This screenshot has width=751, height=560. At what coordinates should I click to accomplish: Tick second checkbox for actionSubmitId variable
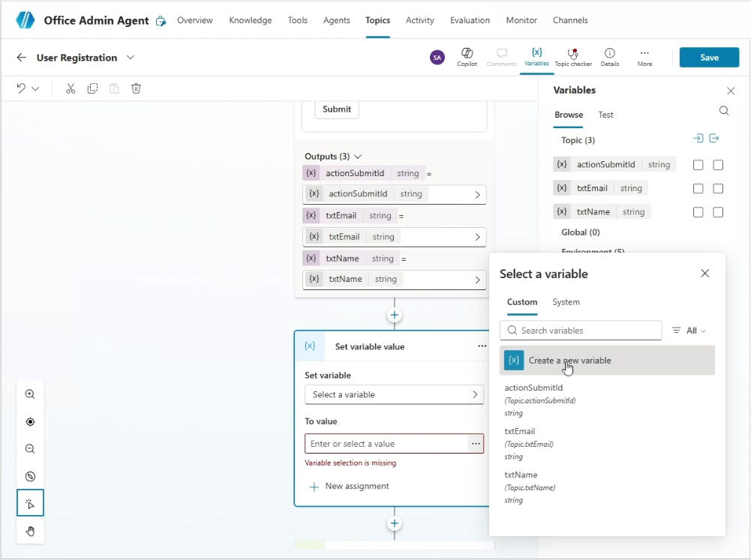pos(718,165)
